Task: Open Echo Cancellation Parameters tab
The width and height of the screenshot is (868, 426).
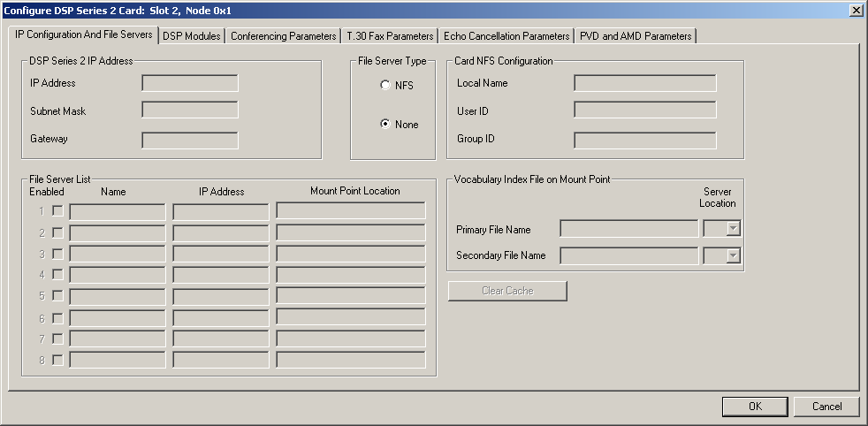Action: pyautogui.click(x=506, y=36)
